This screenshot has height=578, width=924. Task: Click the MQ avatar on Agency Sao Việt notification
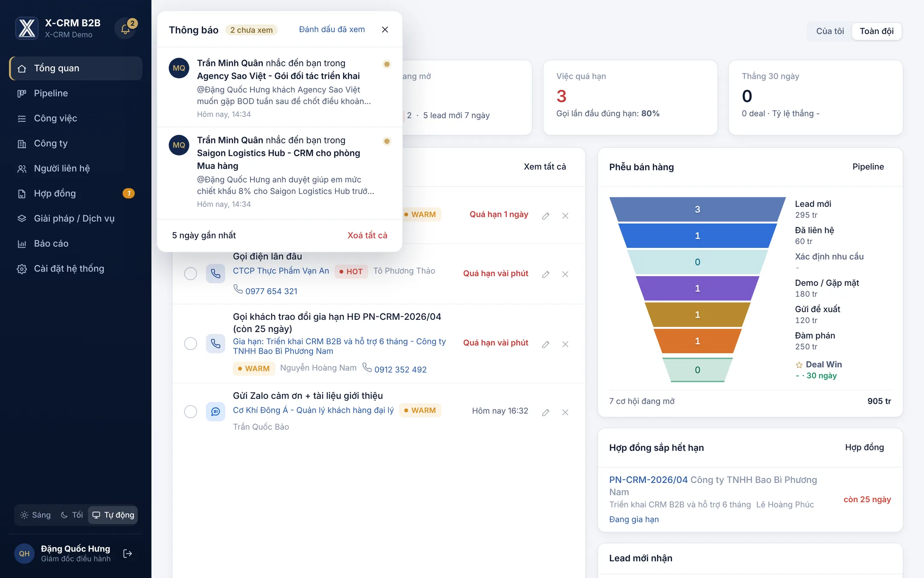click(179, 68)
